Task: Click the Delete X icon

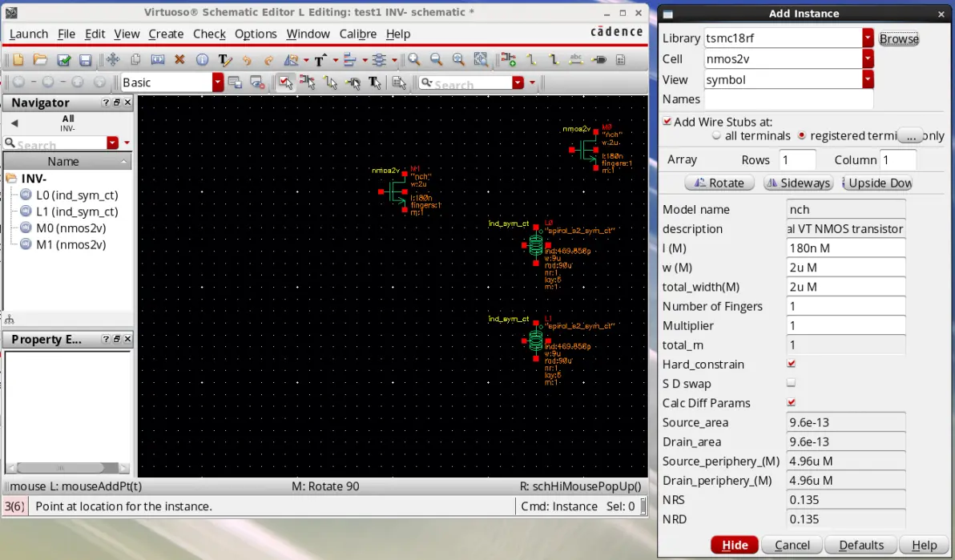Action: point(179,60)
